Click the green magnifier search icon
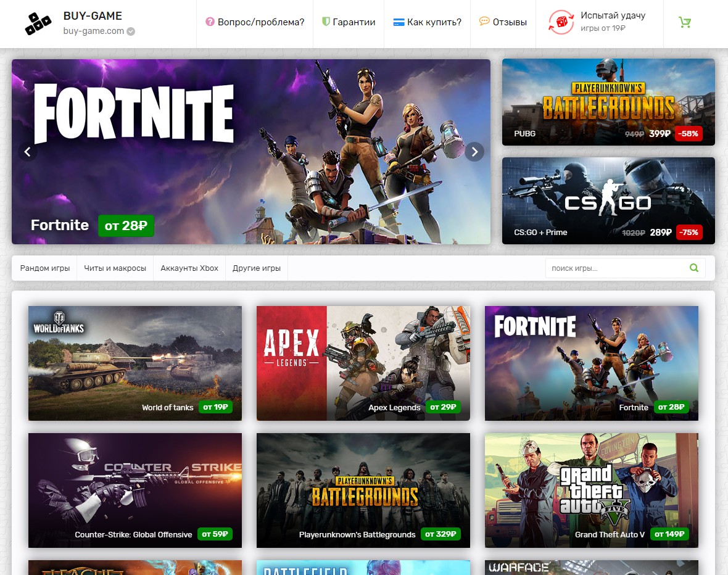This screenshot has width=728, height=575. click(x=694, y=268)
